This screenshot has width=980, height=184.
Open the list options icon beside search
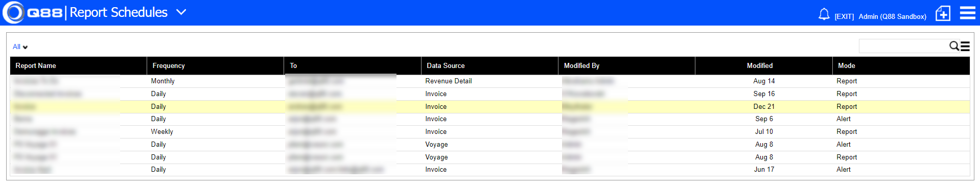point(965,47)
